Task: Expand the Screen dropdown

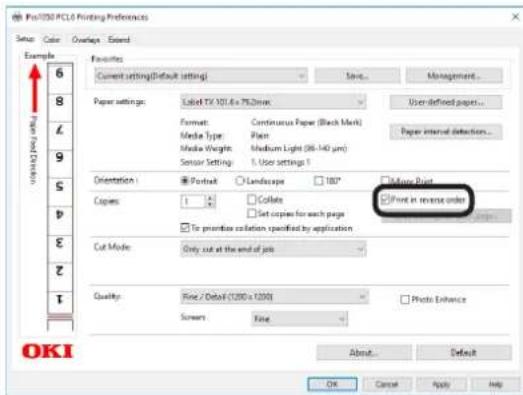Action: [x=300, y=319]
